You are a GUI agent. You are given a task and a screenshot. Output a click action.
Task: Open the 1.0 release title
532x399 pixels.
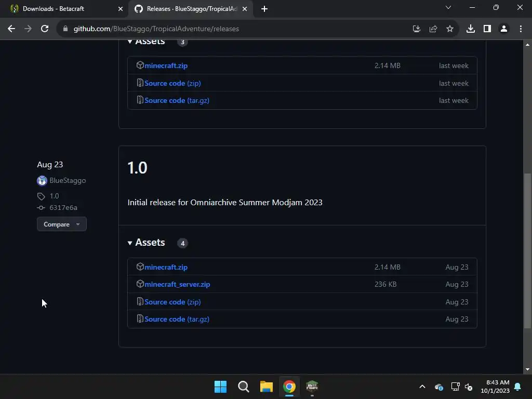[x=137, y=168]
